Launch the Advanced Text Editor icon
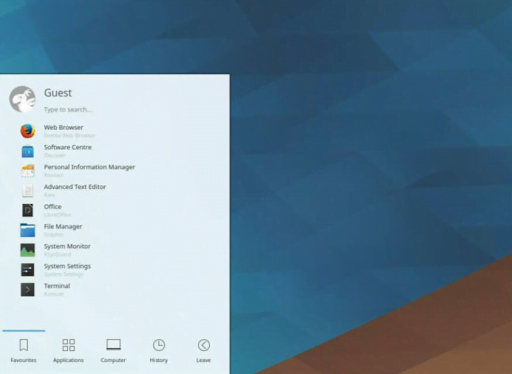 (x=28, y=191)
